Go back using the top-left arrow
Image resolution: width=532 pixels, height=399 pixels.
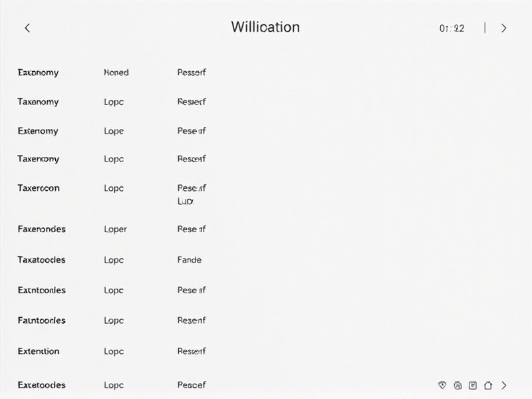coord(27,28)
